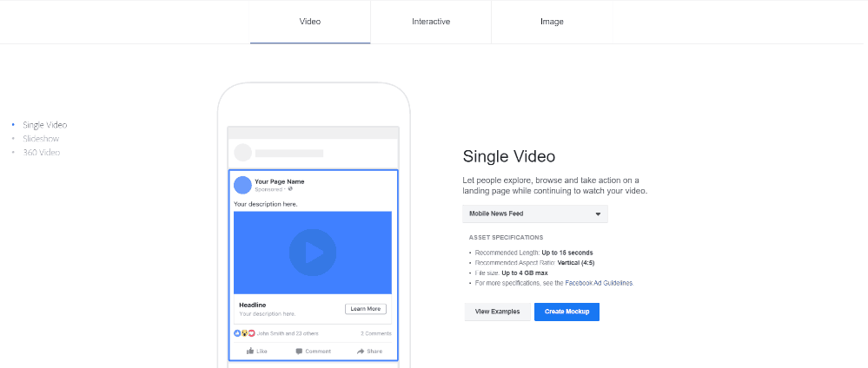
Task: Click Your description here above the video
Action: [x=266, y=204]
